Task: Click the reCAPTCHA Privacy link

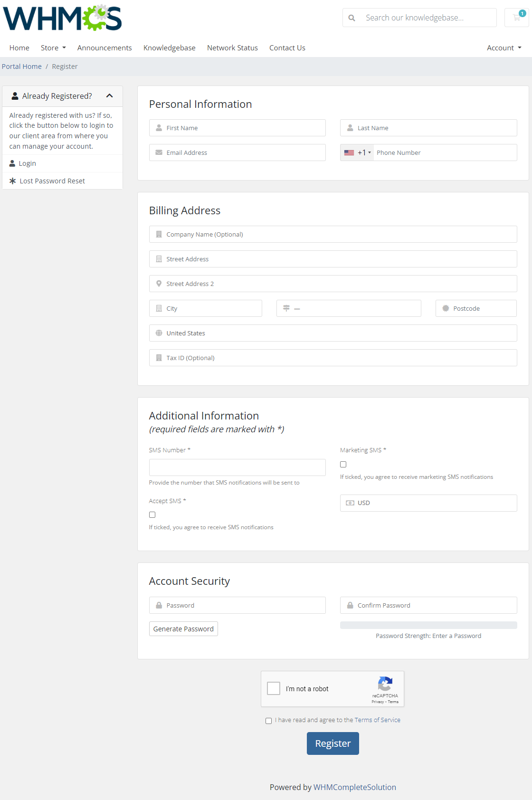Action: (378, 702)
